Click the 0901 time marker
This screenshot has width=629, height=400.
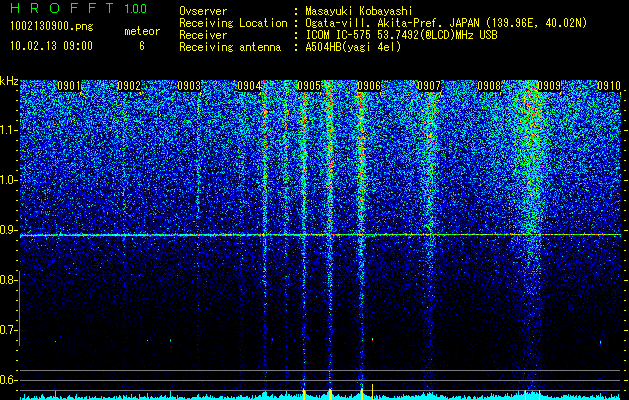click(69, 86)
